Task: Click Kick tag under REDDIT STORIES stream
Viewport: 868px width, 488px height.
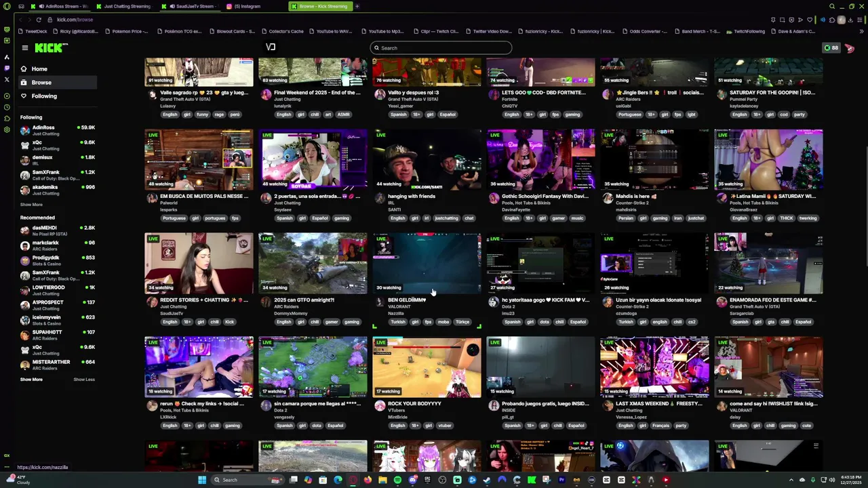Action: click(230, 322)
